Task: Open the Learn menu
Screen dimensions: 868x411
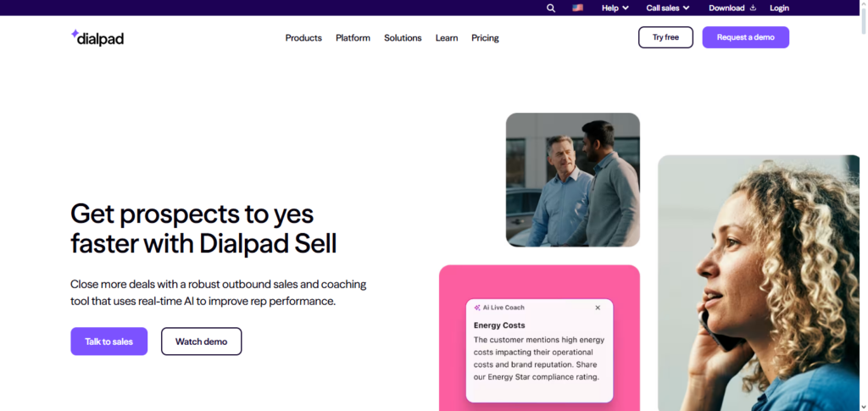Action: coord(446,37)
